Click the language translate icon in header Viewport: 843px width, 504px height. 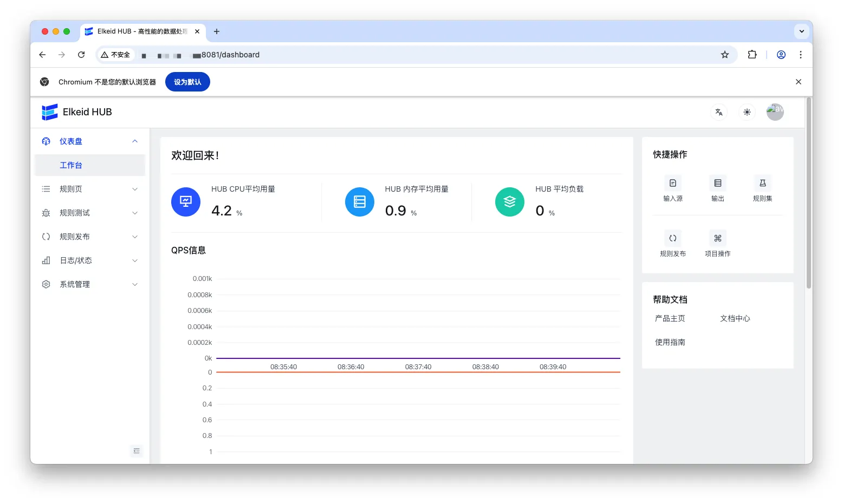pos(719,112)
